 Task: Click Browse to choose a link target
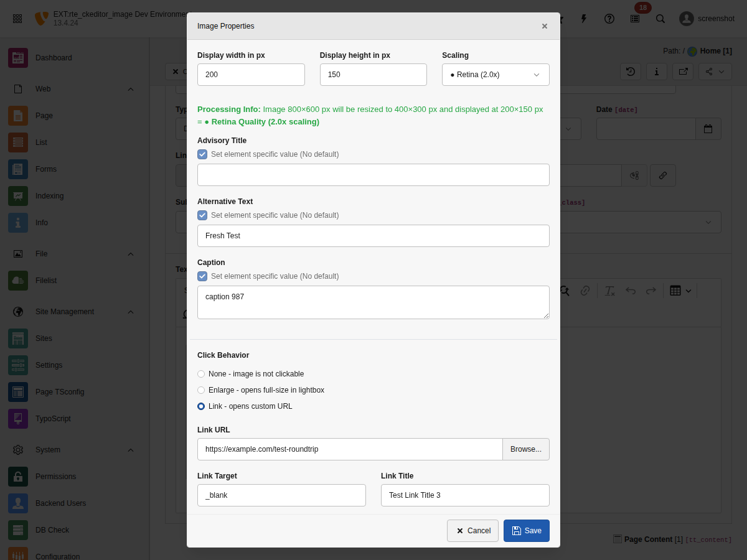[525, 449]
